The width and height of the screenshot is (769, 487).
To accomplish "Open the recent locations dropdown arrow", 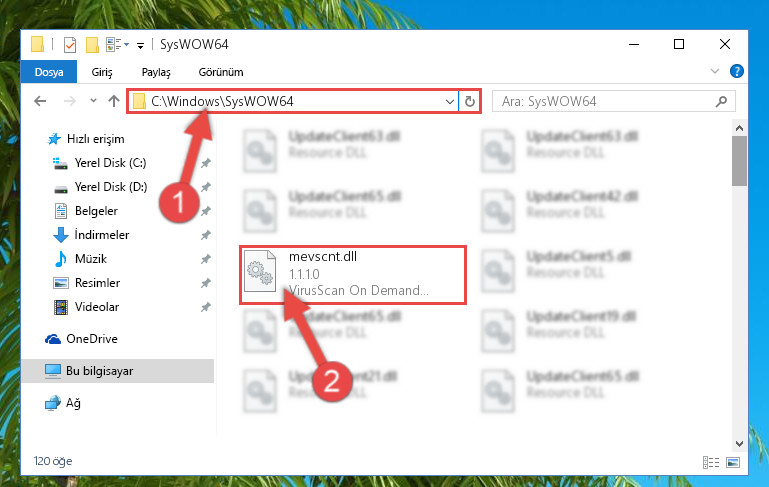I will [x=93, y=101].
